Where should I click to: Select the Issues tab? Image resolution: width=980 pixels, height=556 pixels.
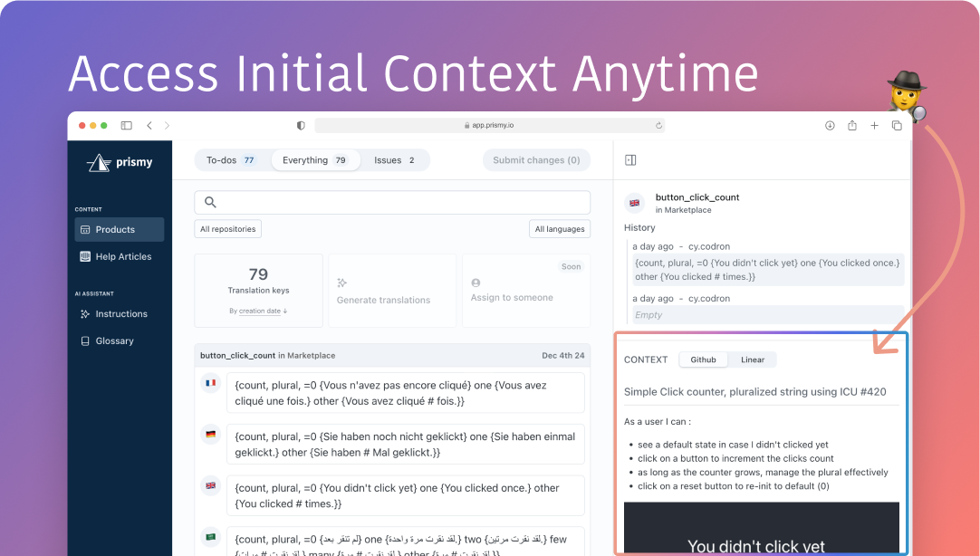pyautogui.click(x=394, y=160)
